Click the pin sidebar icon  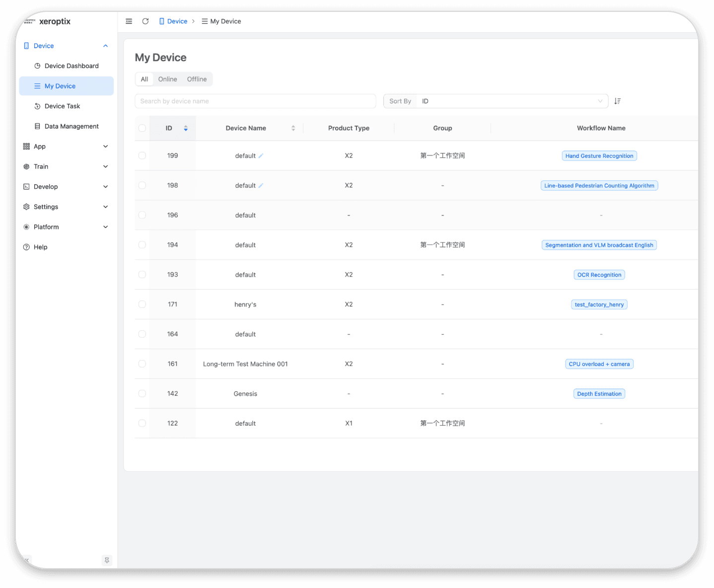tap(107, 560)
